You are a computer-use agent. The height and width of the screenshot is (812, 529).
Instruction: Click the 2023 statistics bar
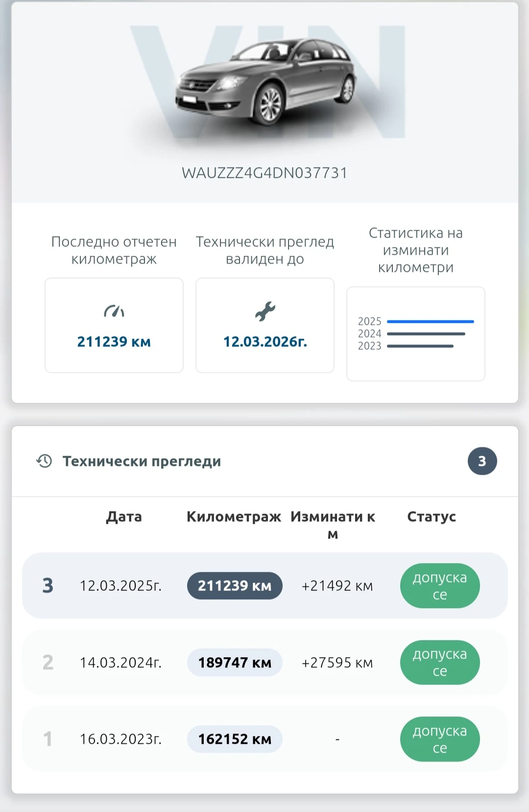point(420,346)
